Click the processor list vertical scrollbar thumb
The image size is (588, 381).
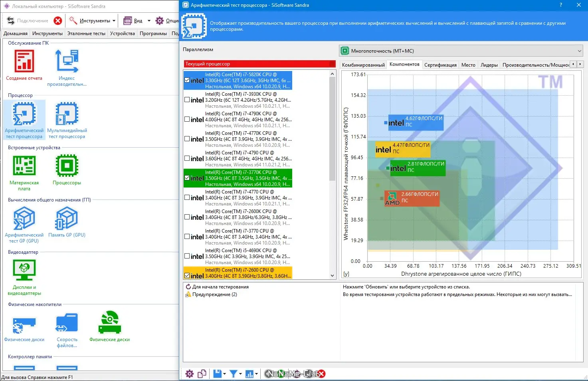click(x=332, y=129)
